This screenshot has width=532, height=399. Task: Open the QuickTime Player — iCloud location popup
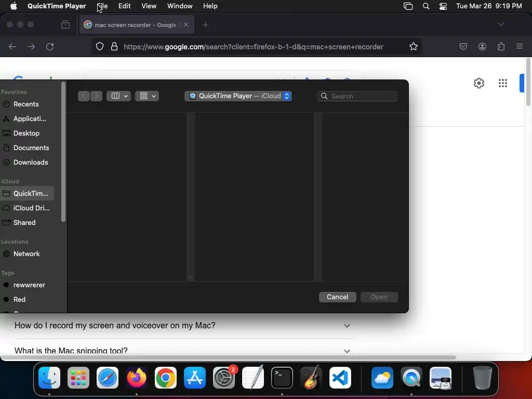[x=238, y=96]
